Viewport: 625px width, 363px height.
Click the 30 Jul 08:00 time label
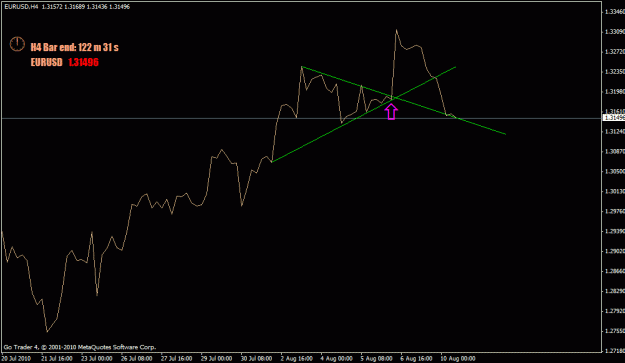pos(256,358)
